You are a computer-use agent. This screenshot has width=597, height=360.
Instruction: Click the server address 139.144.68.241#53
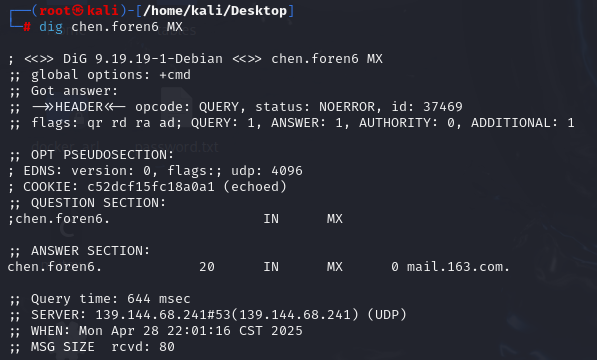(x=163, y=315)
